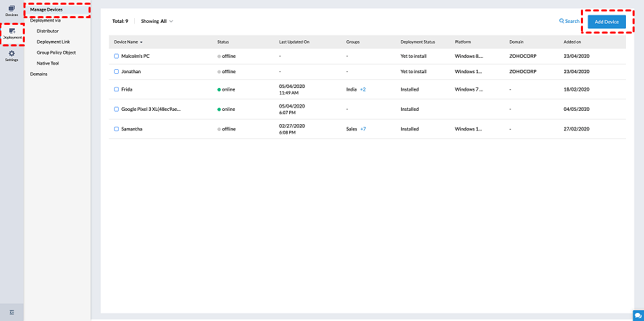Open Manage Devices menu item
Screen dimensions: 644x321
click(x=46, y=9)
